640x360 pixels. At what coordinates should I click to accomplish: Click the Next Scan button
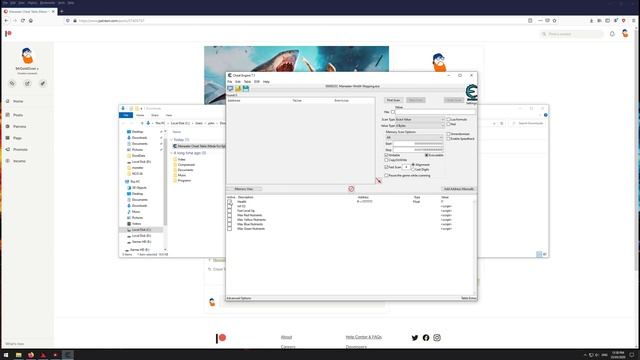[x=416, y=100]
